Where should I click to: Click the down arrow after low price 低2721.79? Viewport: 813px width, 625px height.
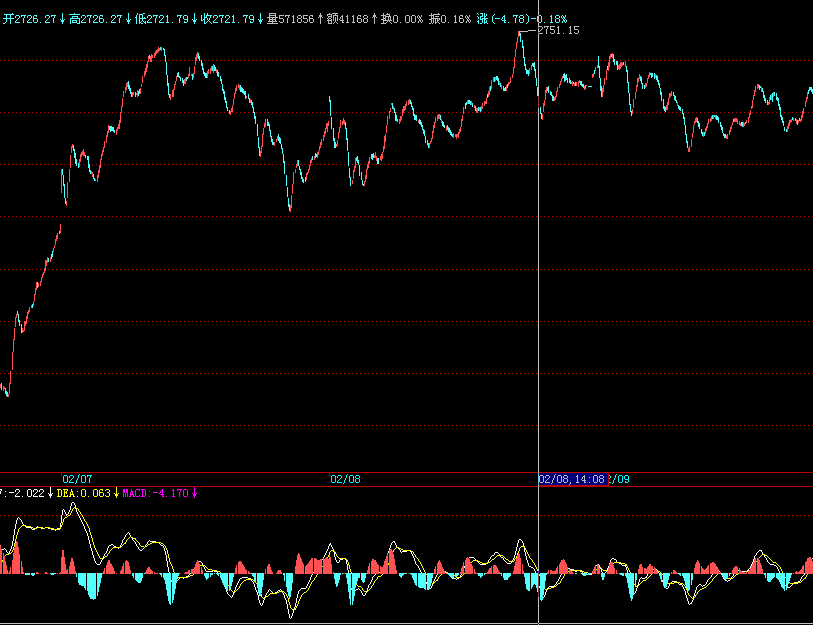[194, 19]
